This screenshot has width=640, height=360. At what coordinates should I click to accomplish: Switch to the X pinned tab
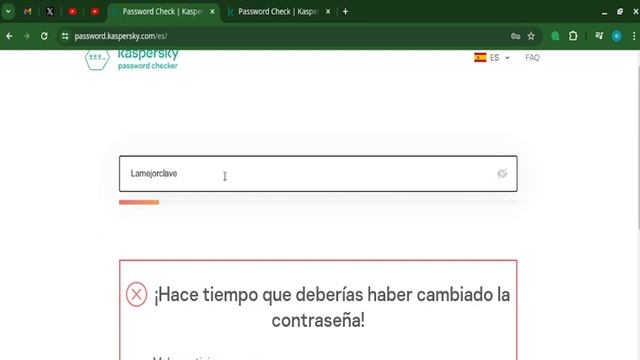pos(50,12)
